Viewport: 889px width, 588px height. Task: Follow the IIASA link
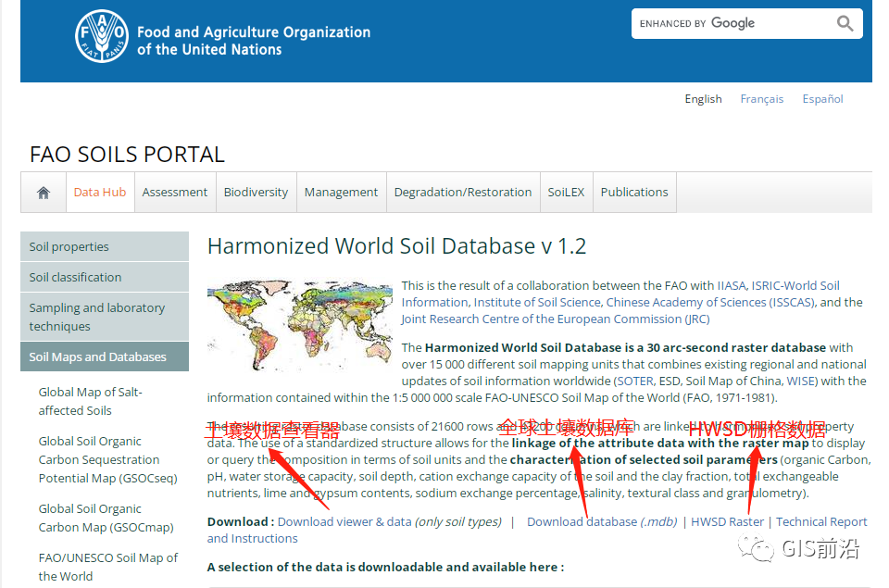tap(732, 286)
